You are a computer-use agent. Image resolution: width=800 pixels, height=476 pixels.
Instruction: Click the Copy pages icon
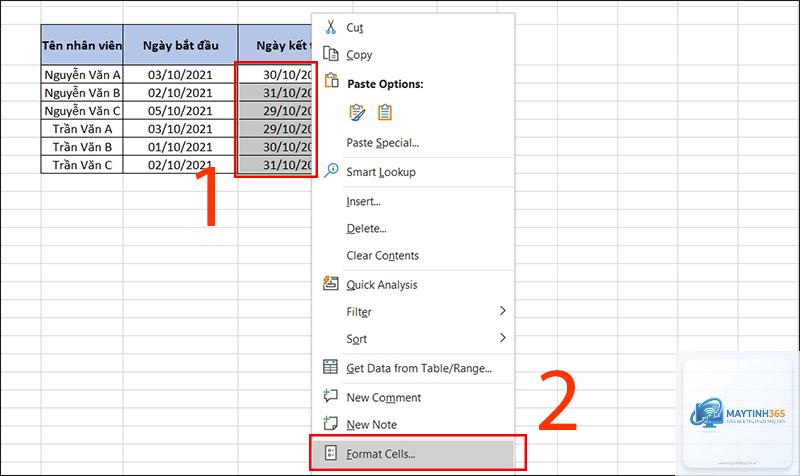click(331, 54)
